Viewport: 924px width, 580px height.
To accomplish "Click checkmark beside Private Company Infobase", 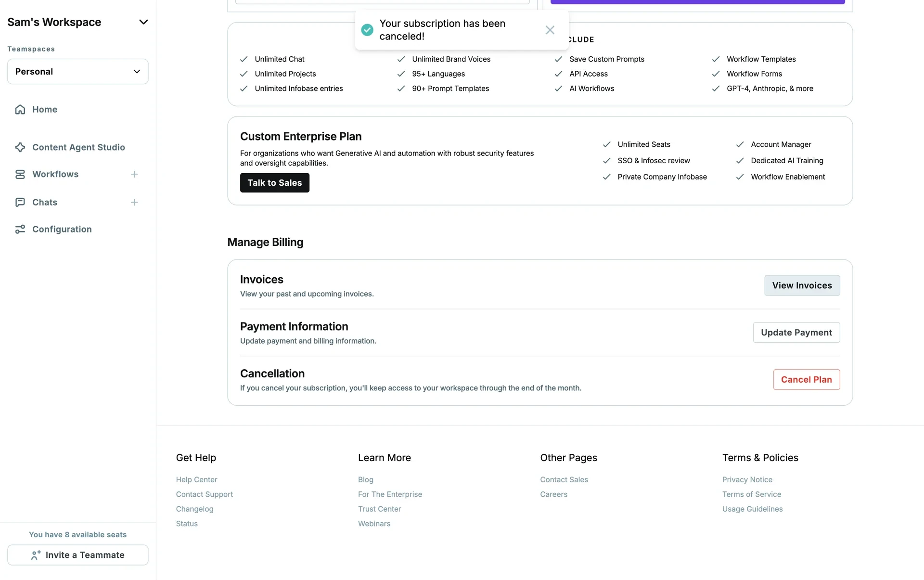I will coord(607,177).
